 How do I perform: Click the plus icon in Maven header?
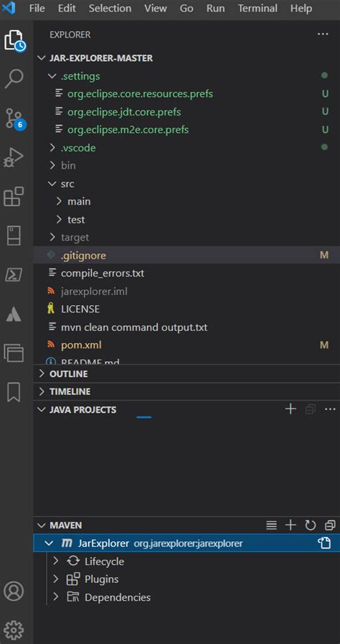click(x=291, y=525)
